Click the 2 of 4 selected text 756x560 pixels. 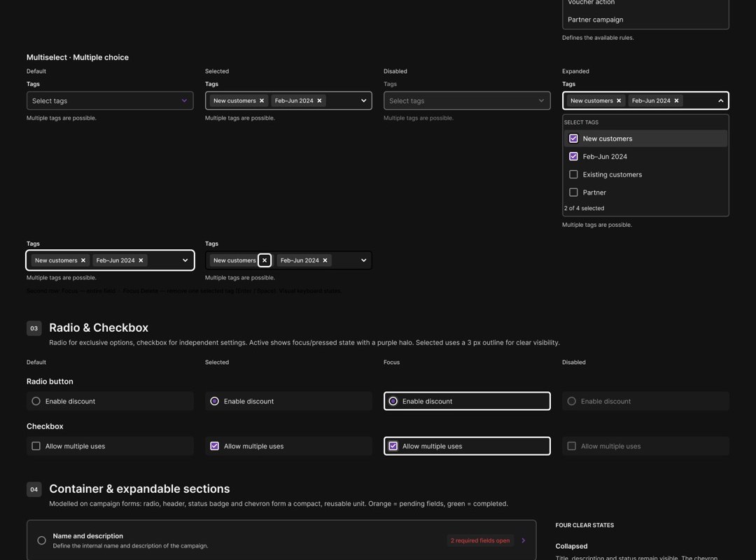(584, 209)
